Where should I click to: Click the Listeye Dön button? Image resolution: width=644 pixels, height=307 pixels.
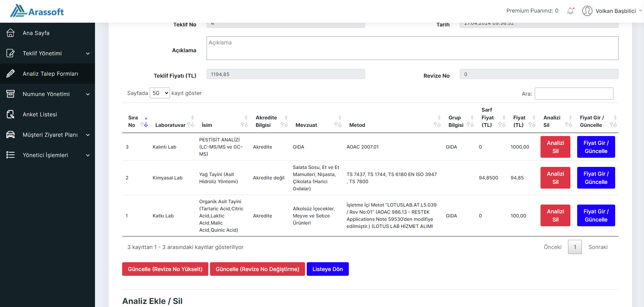click(x=328, y=269)
